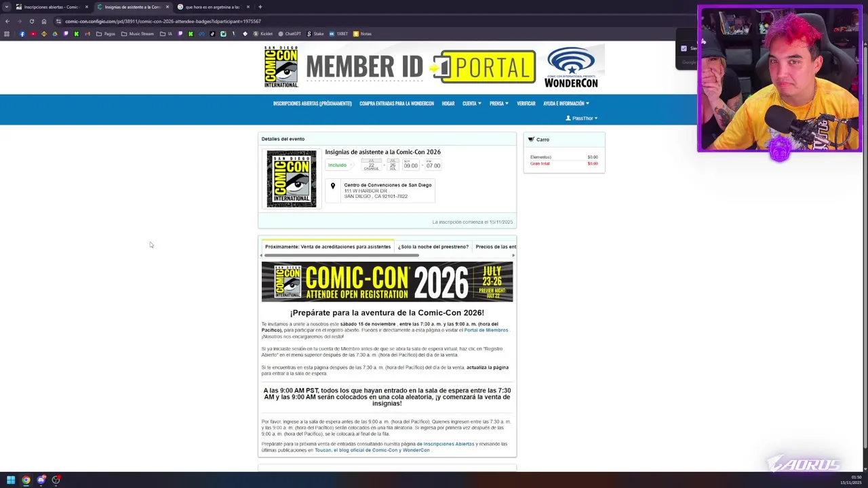Click 'La inscripción comienza el 15/11/2025' text
This screenshot has height=488, width=868.
pos(473,222)
